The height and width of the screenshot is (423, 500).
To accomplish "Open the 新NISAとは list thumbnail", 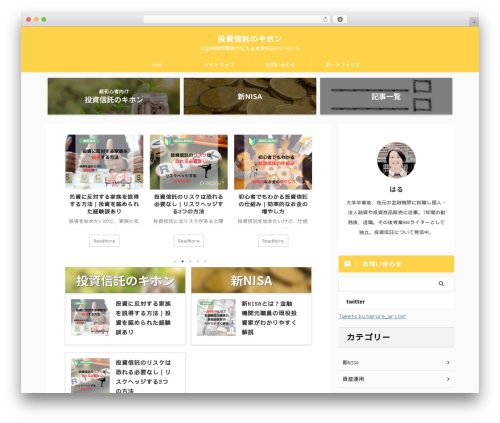I will tap(216, 317).
